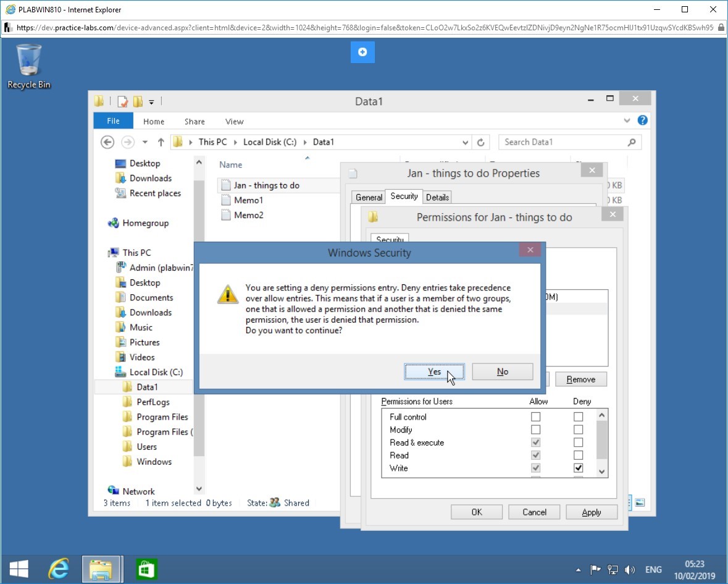Switch to Details tab in Properties dialog
This screenshot has height=584, width=728.
point(437,197)
